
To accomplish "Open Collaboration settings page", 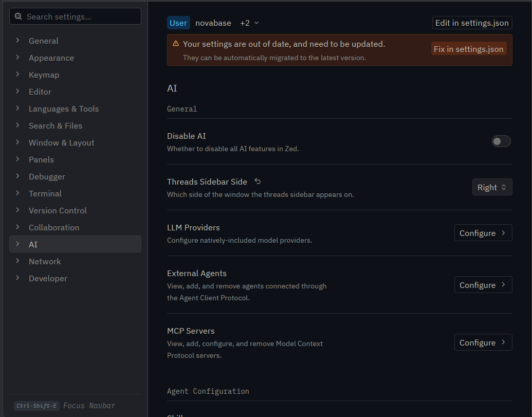I will click(75, 227).
